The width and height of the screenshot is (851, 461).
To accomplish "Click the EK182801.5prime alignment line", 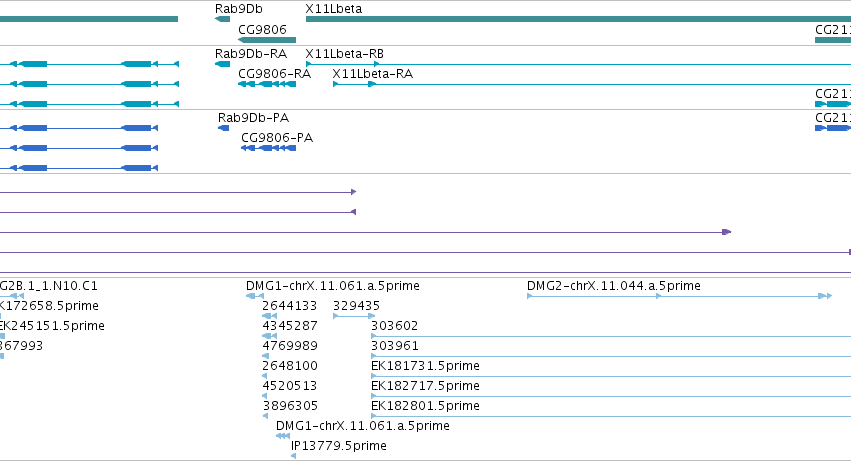I will pyautogui.click(x=611, y=416).
